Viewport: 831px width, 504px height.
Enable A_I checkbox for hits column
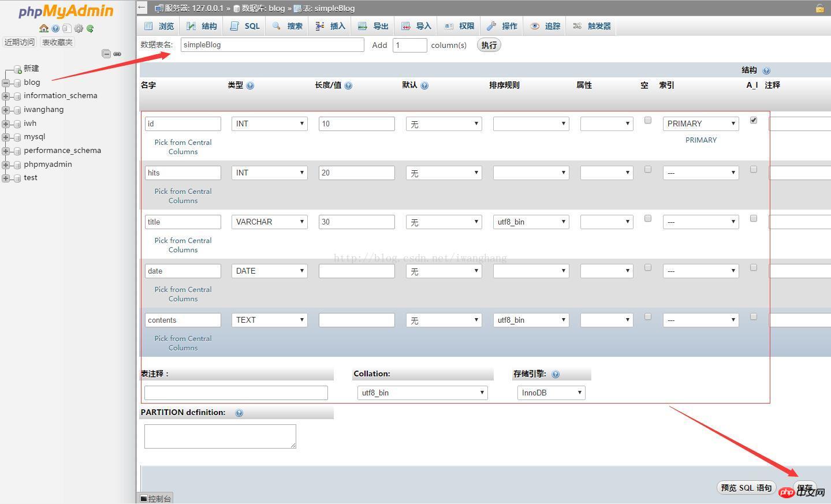click(753, 169)
